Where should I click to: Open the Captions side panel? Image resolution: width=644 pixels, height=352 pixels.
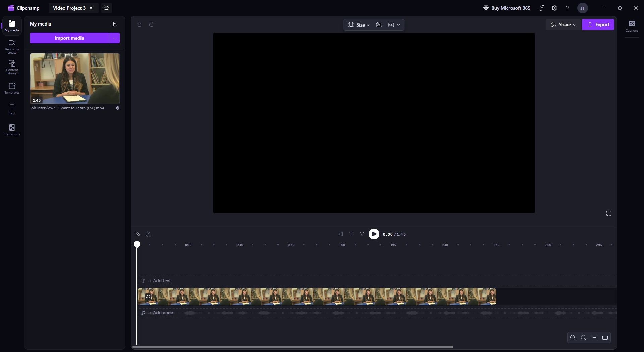click(632, 26)
